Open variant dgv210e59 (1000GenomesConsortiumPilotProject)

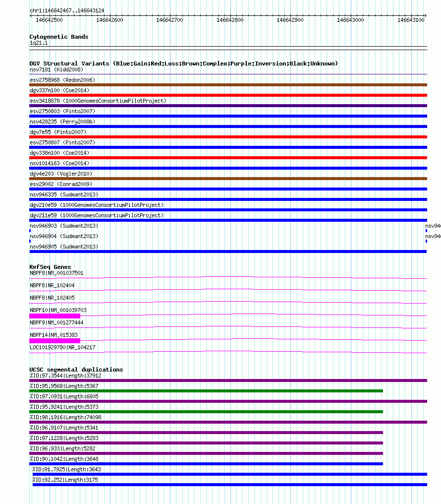point(97,205)
